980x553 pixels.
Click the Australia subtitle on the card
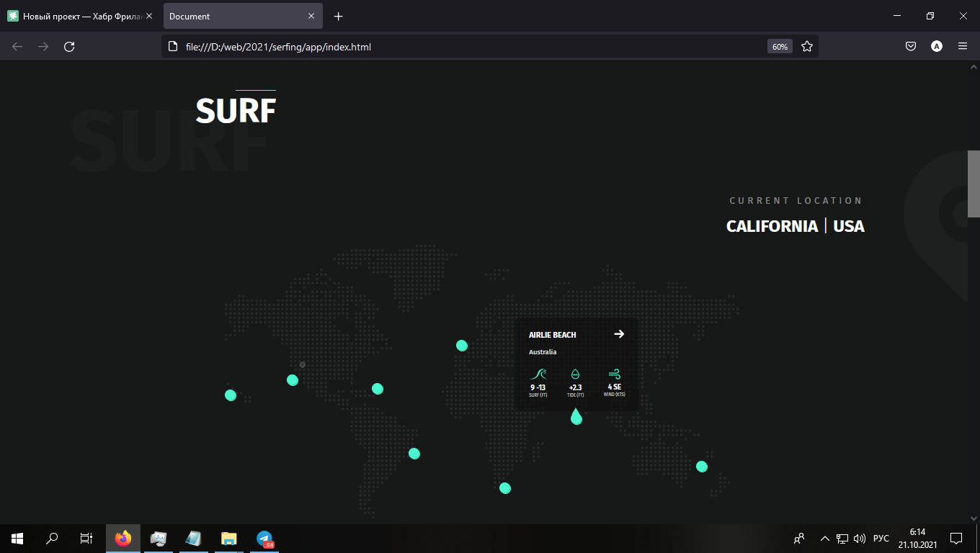(543, 352)
